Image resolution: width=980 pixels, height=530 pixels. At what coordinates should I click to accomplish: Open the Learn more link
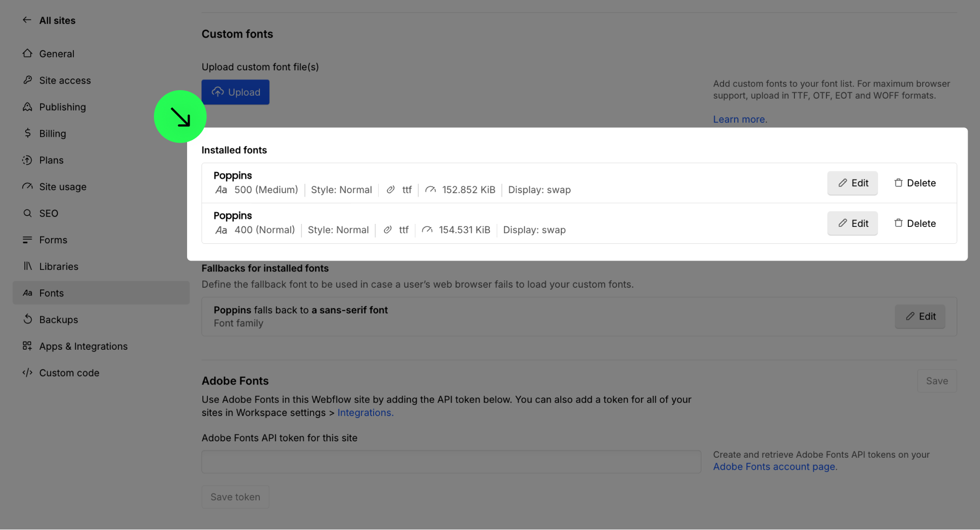[x=740, y=119]
